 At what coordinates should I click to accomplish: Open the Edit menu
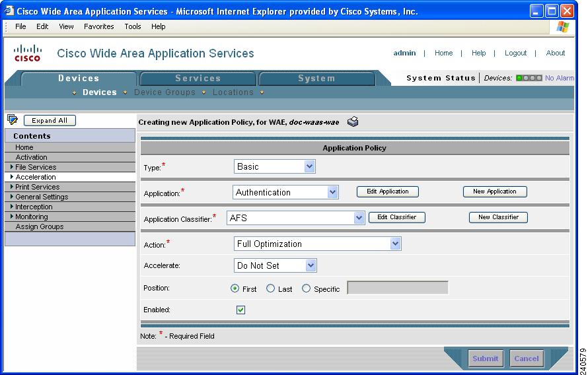click(42, 26)
